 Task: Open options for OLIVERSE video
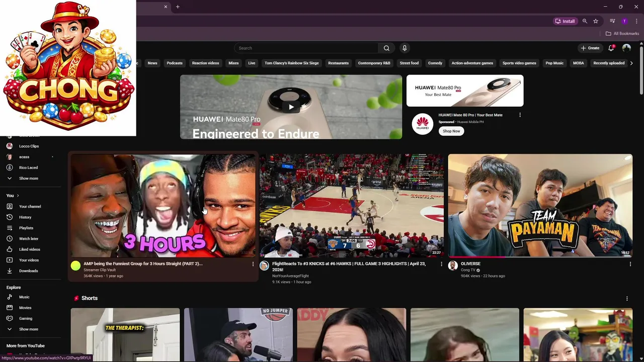point(630,264)
